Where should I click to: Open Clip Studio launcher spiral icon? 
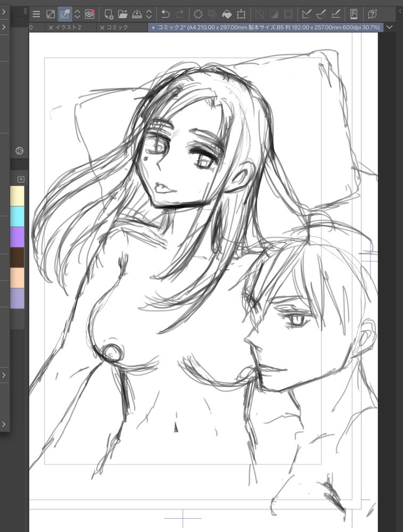(x=89, y=14)
